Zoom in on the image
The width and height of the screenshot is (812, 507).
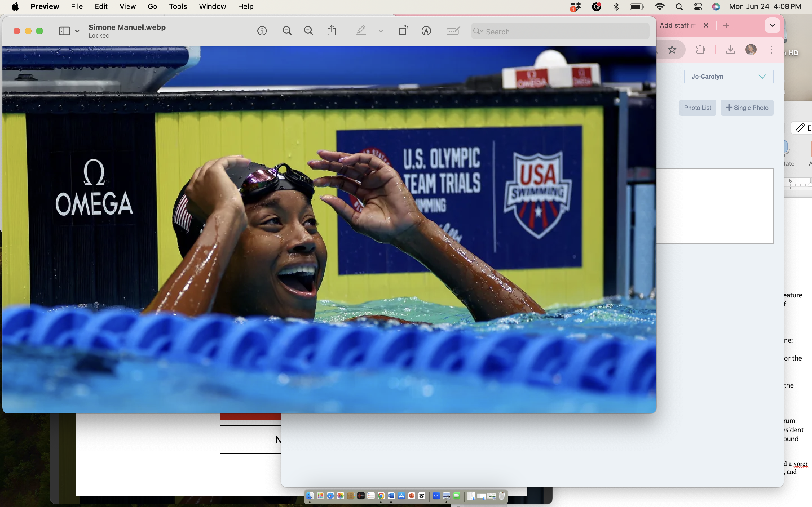[309, 30]
